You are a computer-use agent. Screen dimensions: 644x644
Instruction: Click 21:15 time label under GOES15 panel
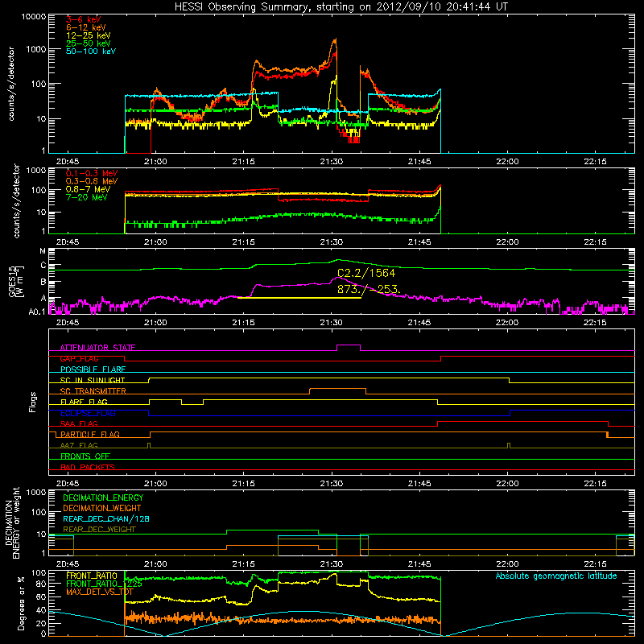[x=243, y=323]
